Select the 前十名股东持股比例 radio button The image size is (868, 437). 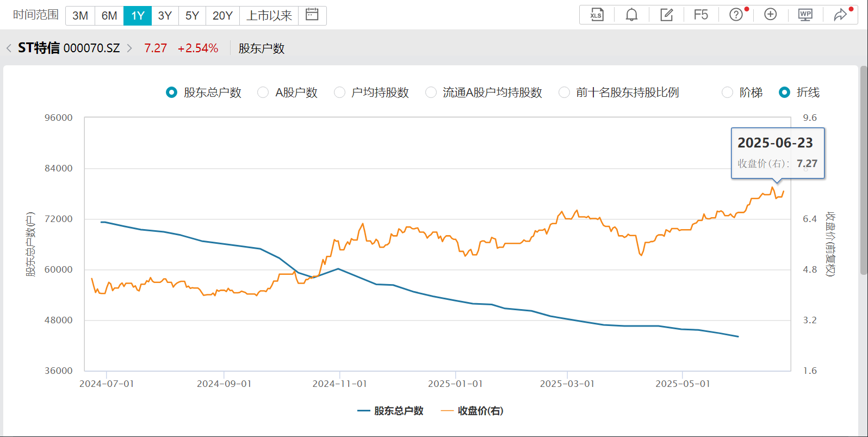[x=565, y=93]
